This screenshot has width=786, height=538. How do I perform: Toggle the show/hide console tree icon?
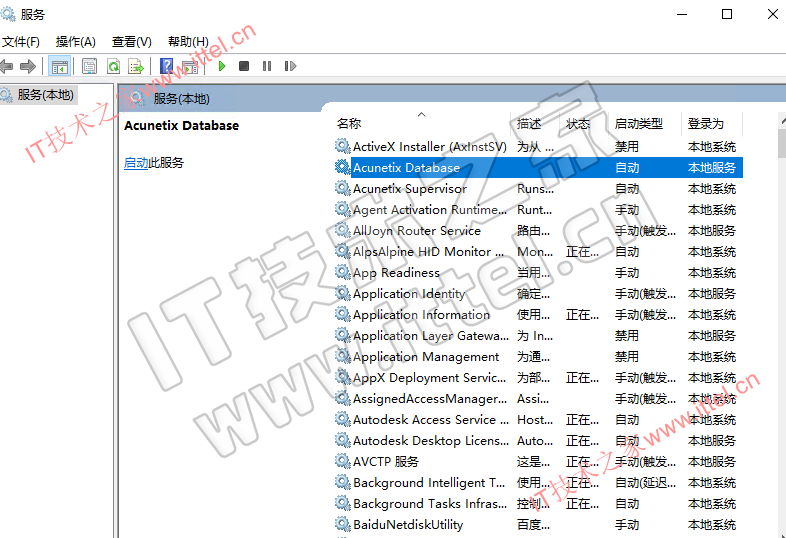tap(59, 66)
